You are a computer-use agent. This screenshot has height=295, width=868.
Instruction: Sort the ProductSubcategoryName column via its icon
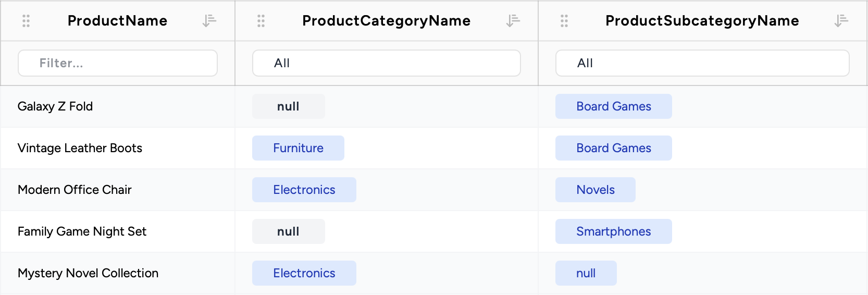point(841,21)
